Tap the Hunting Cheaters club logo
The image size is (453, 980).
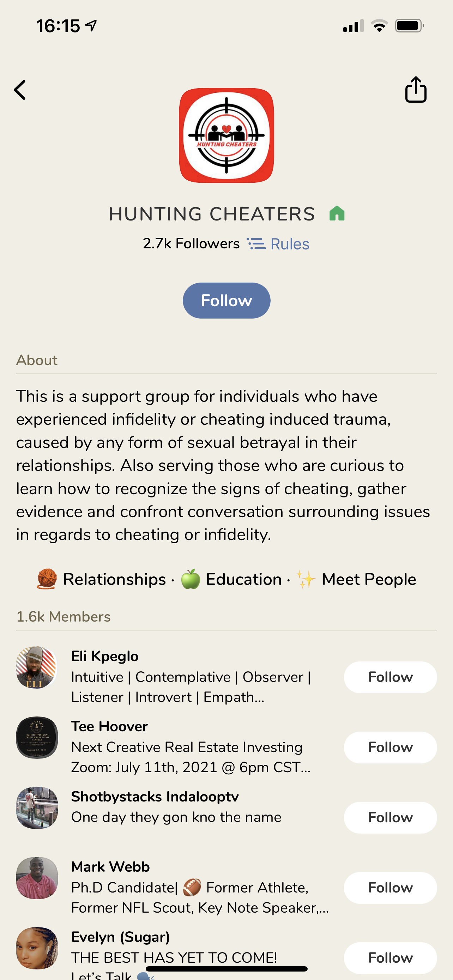[226, 135]
